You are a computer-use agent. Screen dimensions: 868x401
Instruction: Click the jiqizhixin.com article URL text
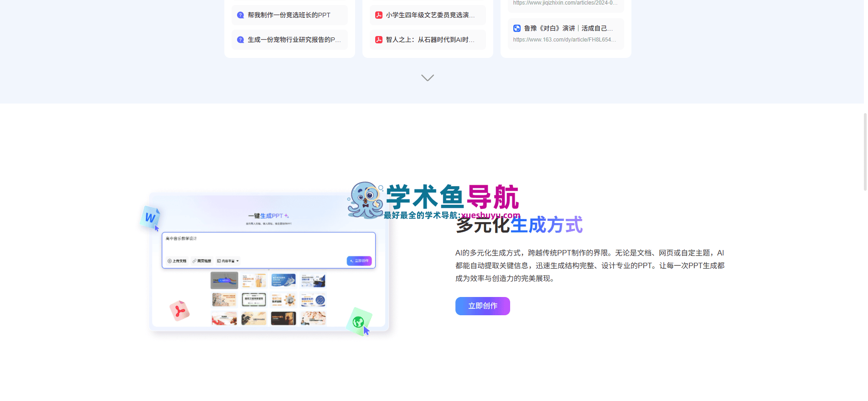coord(565,3)
